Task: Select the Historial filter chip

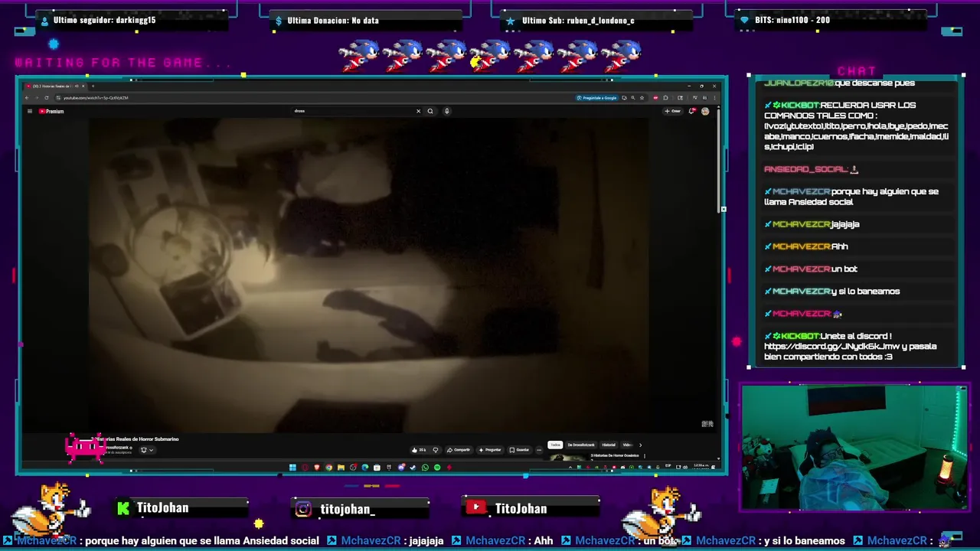Action: click(x=608, y=445)
